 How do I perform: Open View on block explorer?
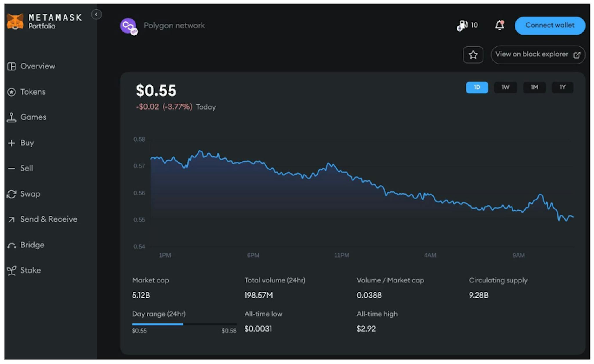(x=537, y=55)
